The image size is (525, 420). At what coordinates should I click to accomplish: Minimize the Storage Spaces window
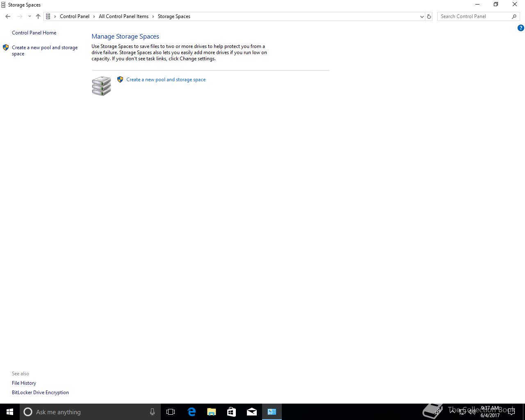click(x=477, y=5)
